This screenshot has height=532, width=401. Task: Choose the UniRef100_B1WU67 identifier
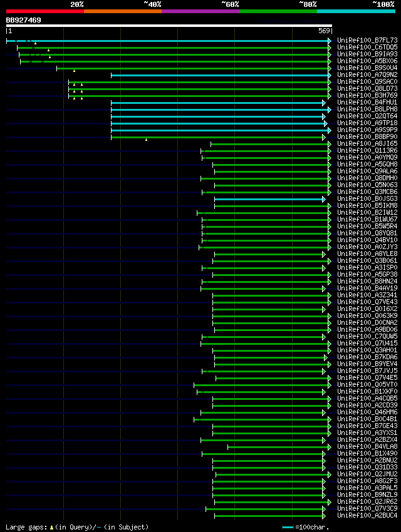[367, 220]
